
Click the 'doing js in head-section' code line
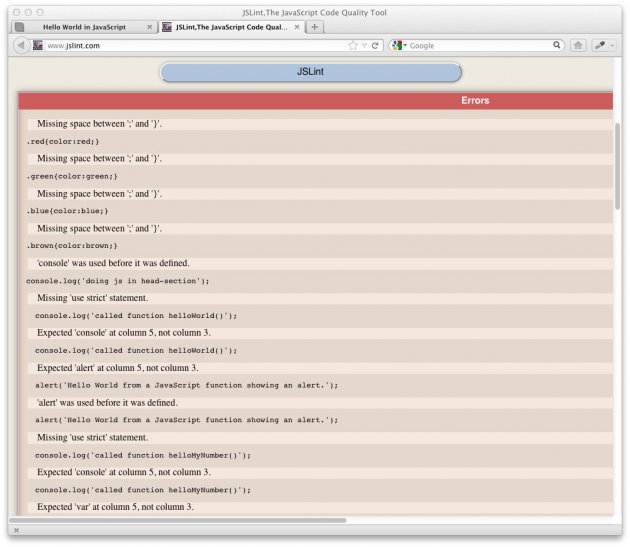click(118, 281)
